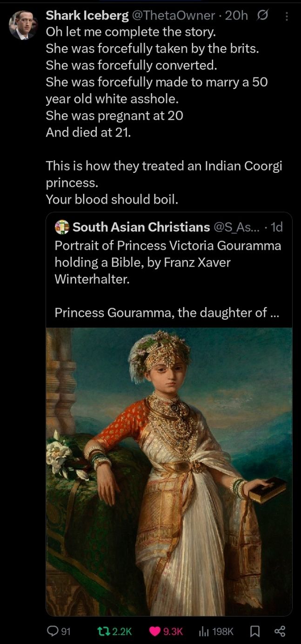The width and height of the screenshot is (301, 644).
Task: Visit the @ThetaOwner handle link
Action: pyautogui.click(x=174, y=15)
